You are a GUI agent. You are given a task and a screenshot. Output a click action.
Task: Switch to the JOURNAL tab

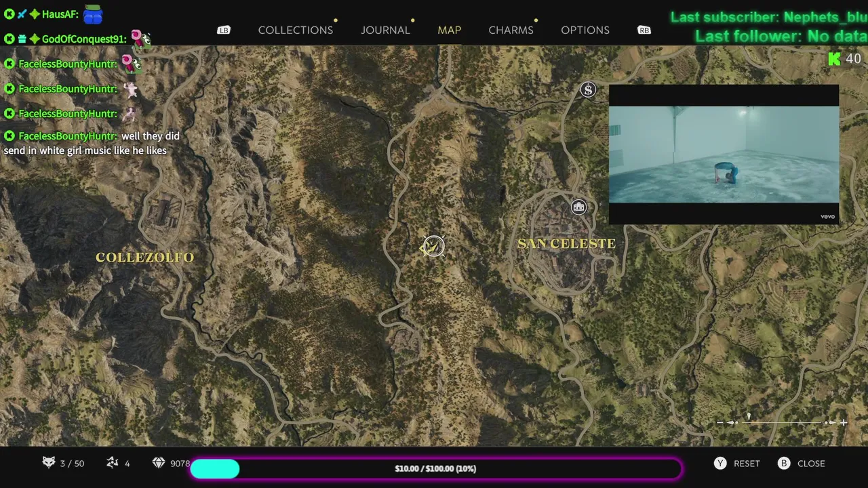point(385,30)
